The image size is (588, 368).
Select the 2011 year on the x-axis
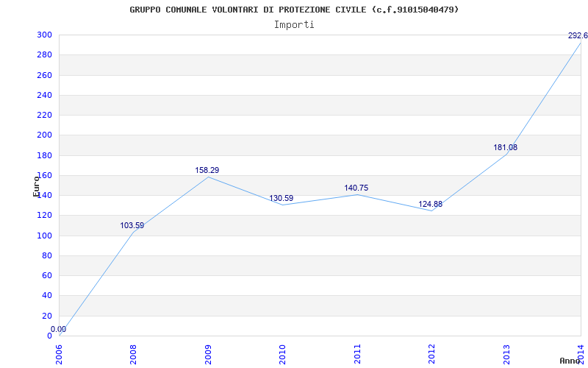(358, 353)
